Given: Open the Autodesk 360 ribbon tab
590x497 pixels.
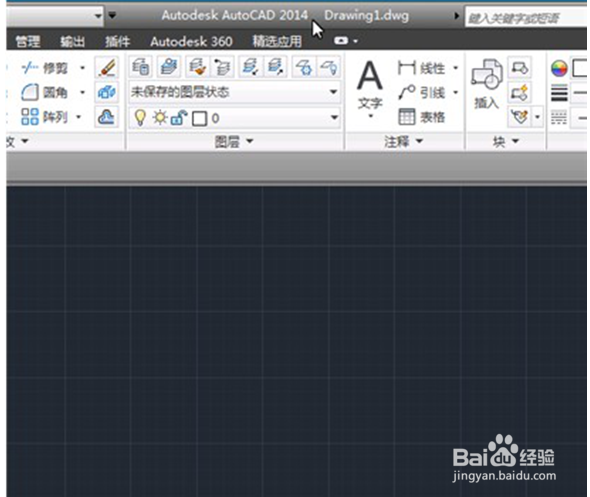Looking at the screenshot, I should (x=191, y=41).
